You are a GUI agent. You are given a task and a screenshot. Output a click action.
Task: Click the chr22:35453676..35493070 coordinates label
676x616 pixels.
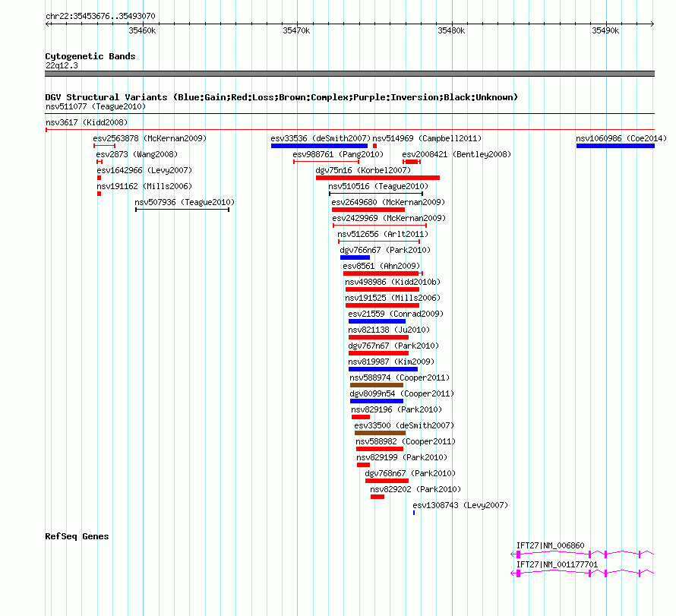[100, 17]
